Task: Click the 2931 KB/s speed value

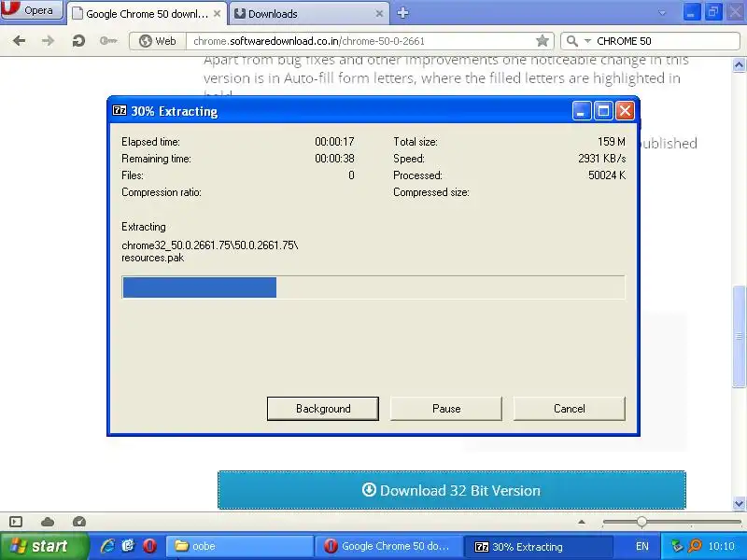Action: point(601,159)
